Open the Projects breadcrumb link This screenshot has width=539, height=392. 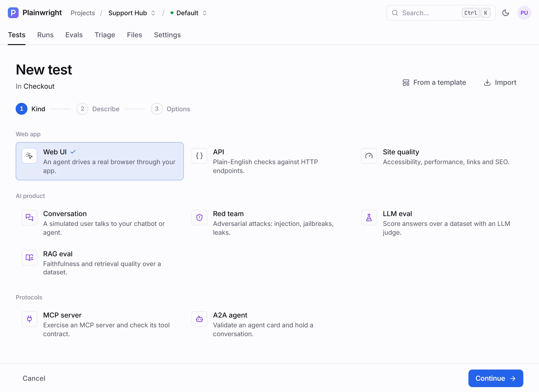(83, 13)
